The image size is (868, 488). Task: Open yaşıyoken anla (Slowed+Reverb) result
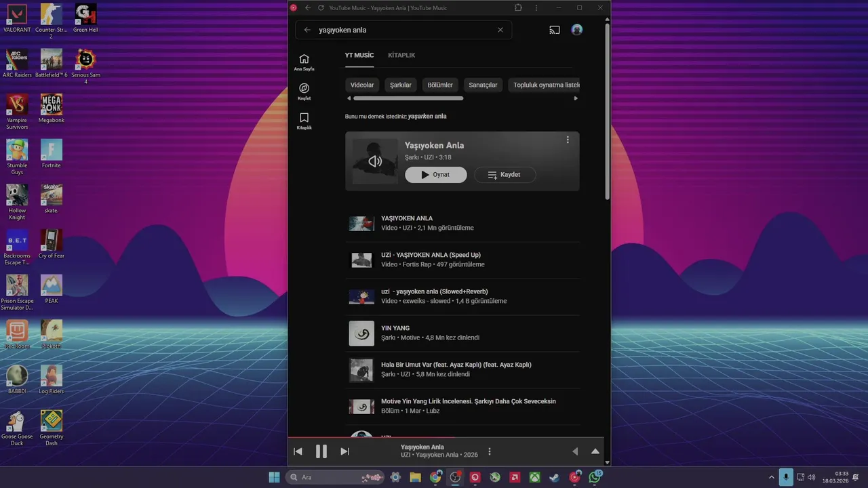pyautogui.click(x=462, y=297)
